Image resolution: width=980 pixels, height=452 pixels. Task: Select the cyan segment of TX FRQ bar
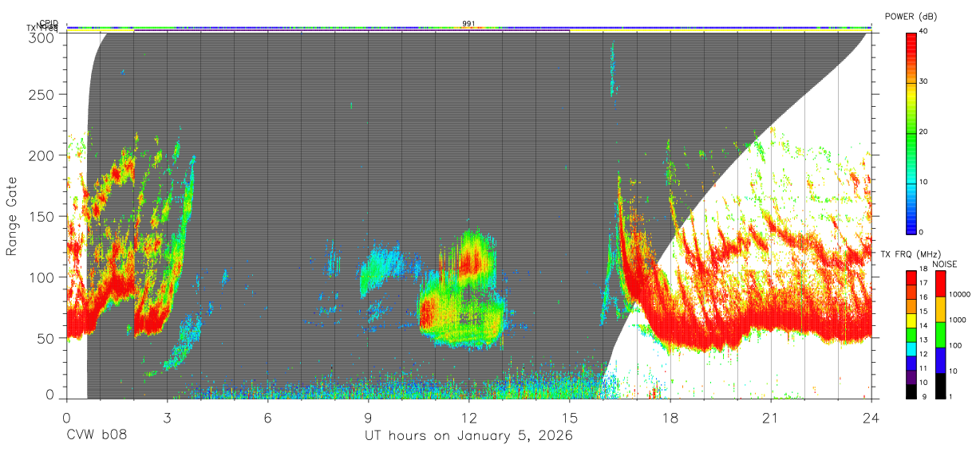pyautogui.click(x=911, y=348)
